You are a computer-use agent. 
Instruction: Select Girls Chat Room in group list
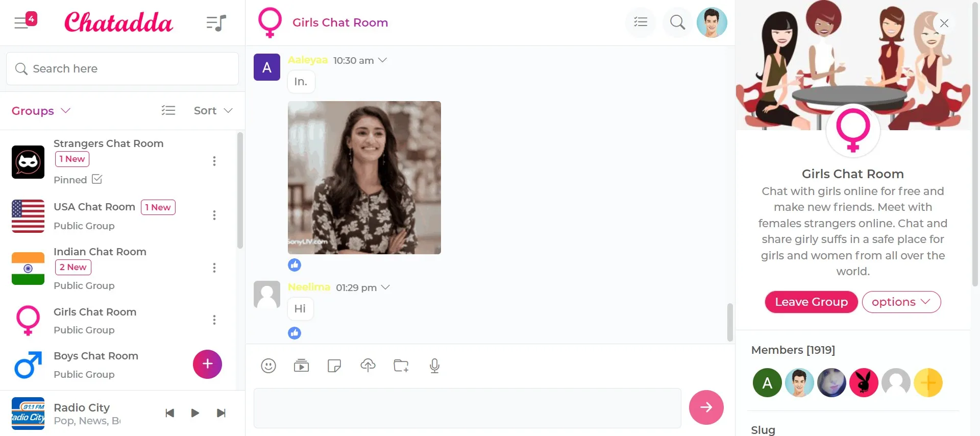(95, 312)
